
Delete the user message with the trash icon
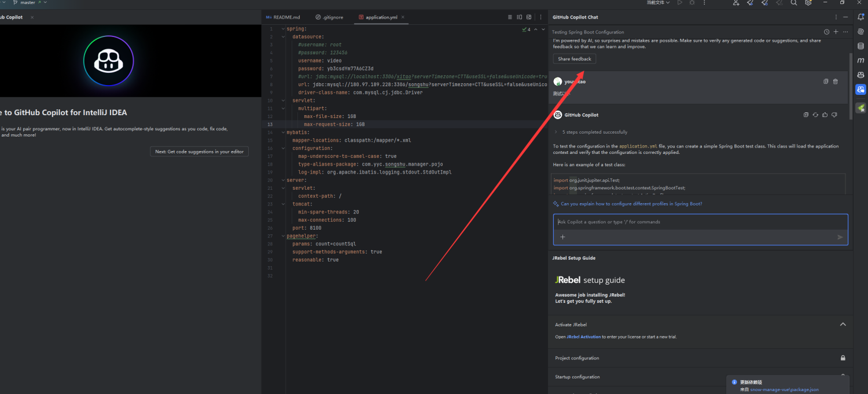click(x=836, y=81)
